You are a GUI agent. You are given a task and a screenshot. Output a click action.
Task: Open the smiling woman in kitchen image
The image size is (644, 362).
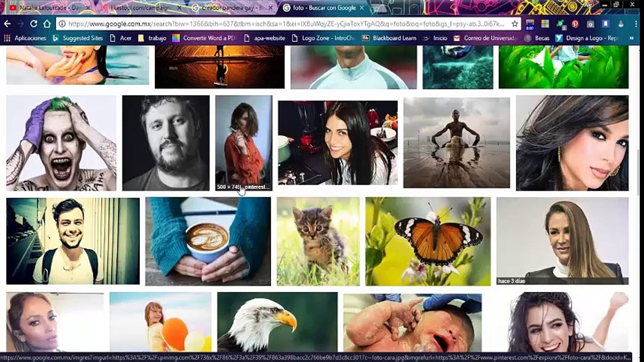tap(338, 143)
